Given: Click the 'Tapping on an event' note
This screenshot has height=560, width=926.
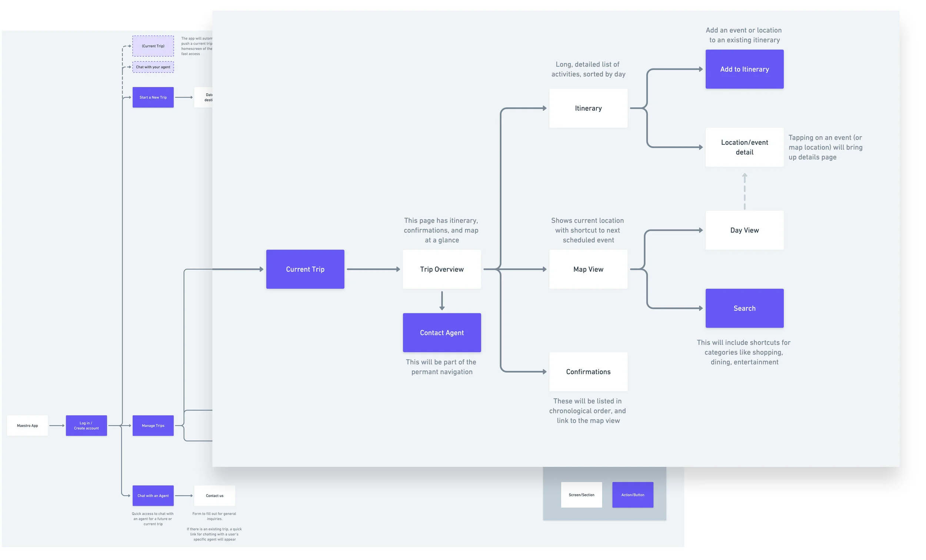Looking at the screenshot, I should point(825,147).
